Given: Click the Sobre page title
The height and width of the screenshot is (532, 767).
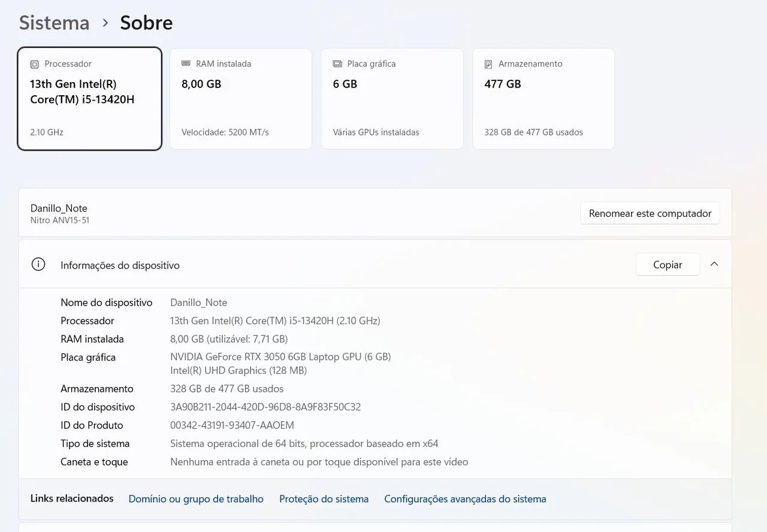Looking at the screenshot, I should (x=146, y=23).
